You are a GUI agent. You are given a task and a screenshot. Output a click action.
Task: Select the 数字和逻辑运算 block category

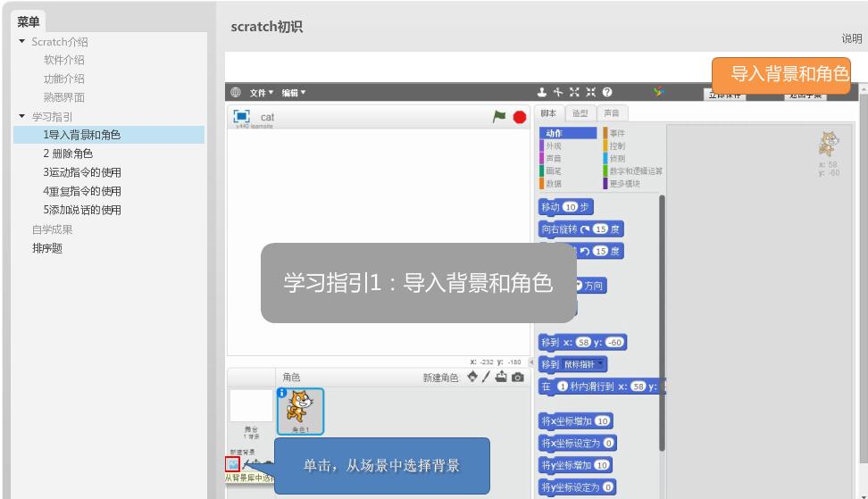point(633,170)
